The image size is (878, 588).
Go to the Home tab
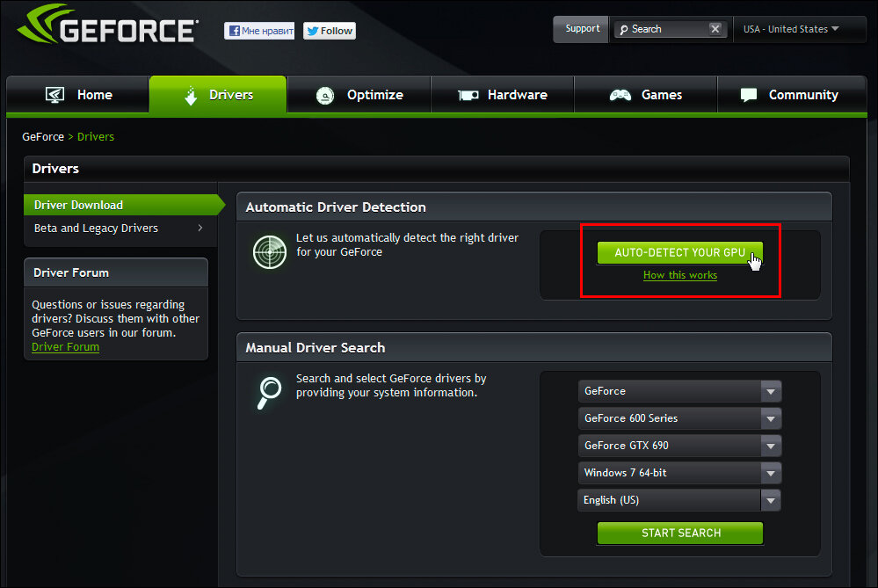click(x=78, y=95)
